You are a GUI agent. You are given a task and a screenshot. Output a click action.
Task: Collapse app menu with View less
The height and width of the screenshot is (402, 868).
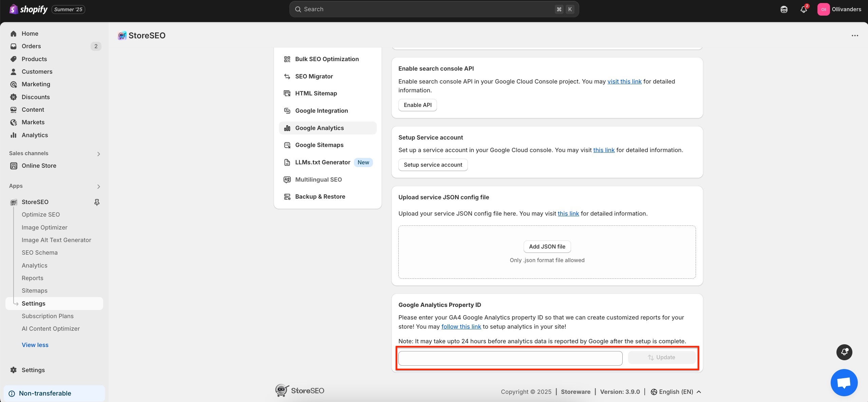coord(35,345)
